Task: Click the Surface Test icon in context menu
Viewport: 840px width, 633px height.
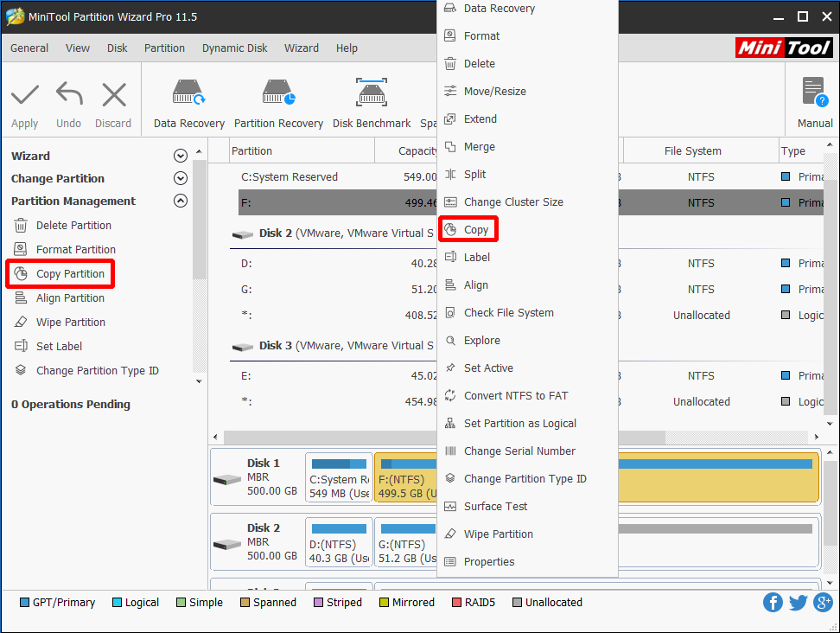Action: click(x=450, y=506)
